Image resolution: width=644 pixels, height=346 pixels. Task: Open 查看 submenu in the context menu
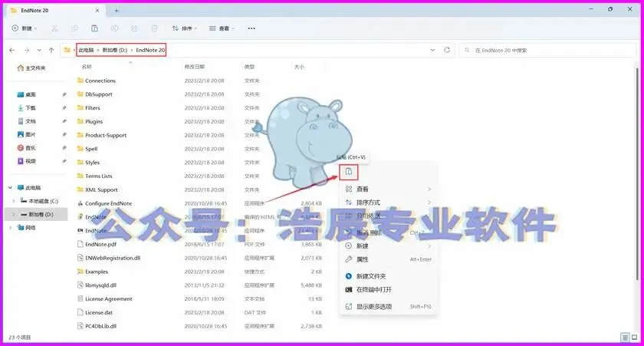tap(388, 189)
